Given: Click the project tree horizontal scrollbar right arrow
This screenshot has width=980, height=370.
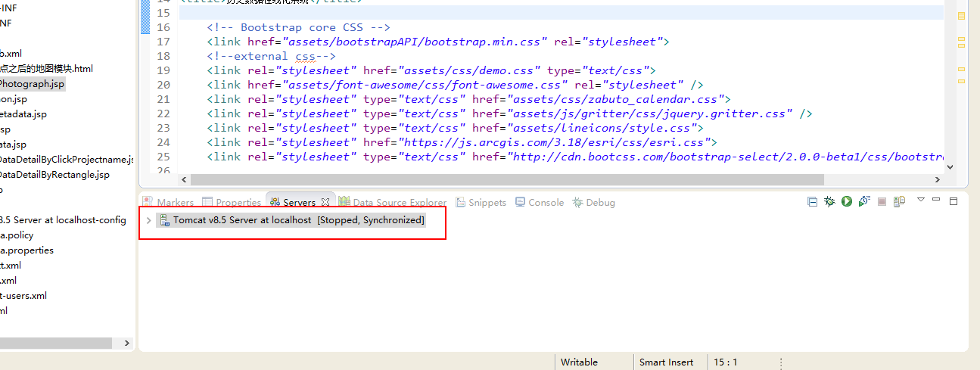Looking at the screenshot, I should click(x=126, y=343).
